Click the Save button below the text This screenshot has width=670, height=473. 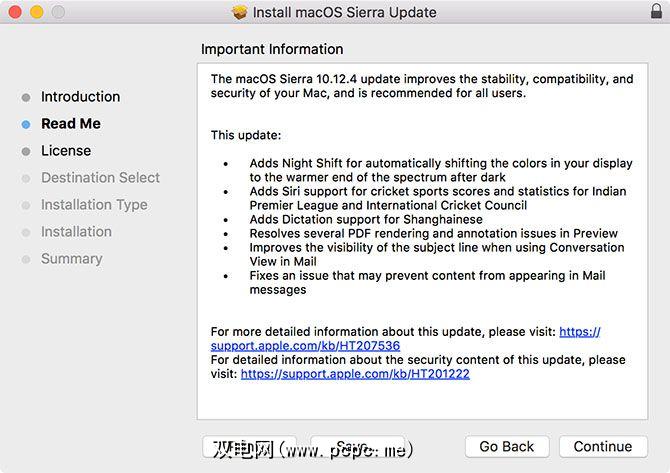pyautogui.click(x=357, y=447)
